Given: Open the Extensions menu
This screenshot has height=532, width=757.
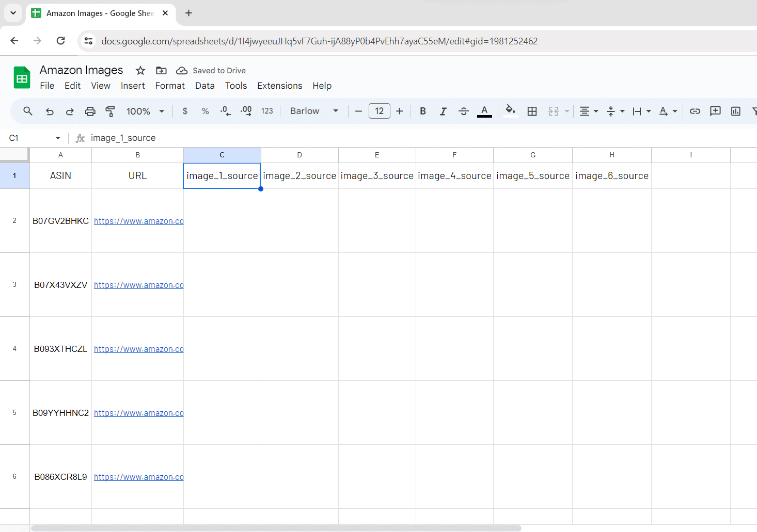Looking at the screenshot, I should (279, 86).
